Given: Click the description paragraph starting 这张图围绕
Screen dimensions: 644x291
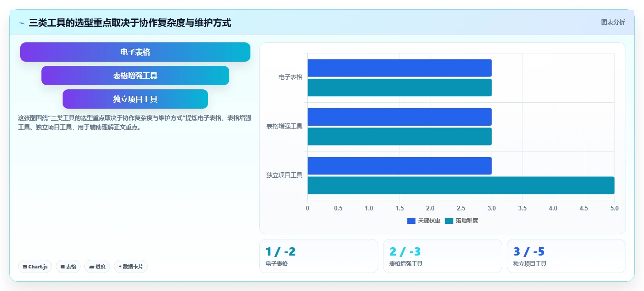Looking at the screenshot, I should click(134, 123).
